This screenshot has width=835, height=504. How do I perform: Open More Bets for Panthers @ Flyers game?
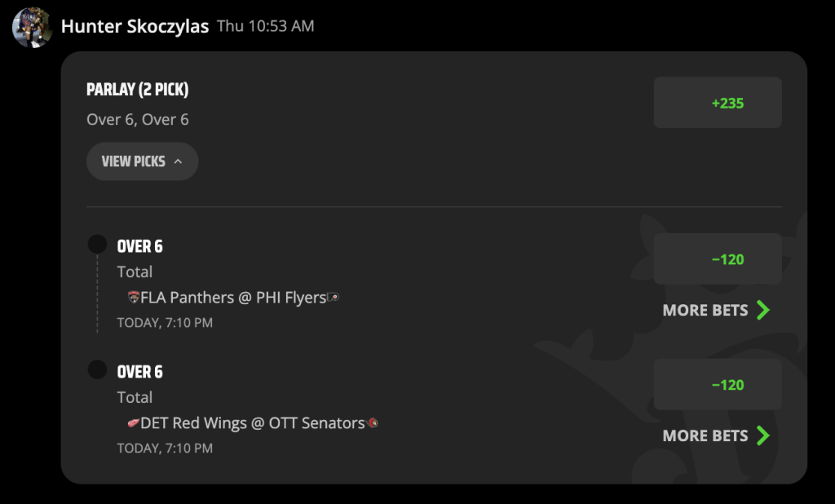(716, 310)
